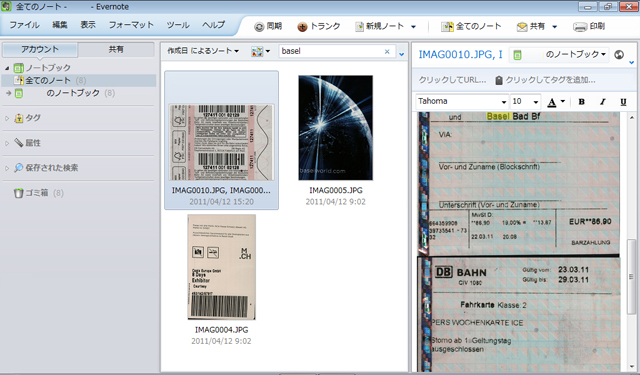Click the 印刷 print button
This screenshot has height=375, width=640.
(x=589, y=27)
